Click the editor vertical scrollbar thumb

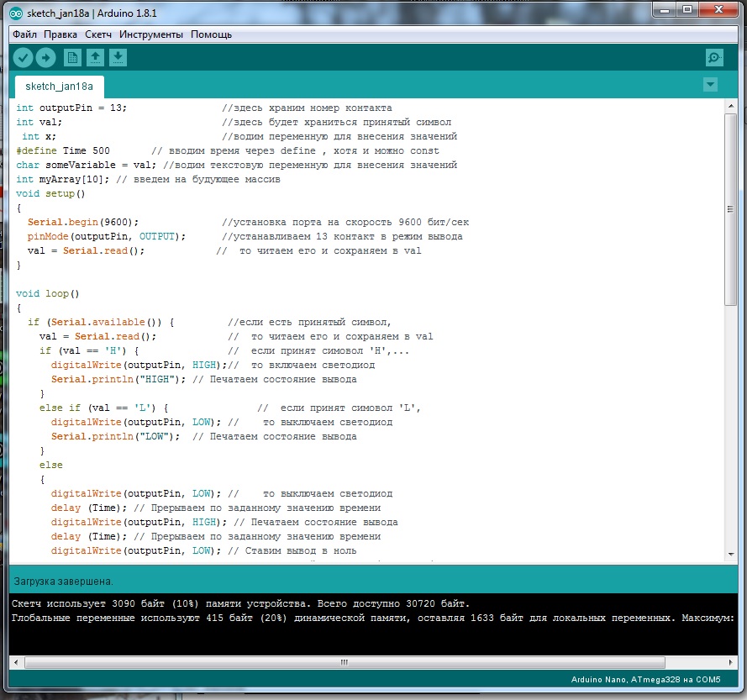[x=730, y=209]
